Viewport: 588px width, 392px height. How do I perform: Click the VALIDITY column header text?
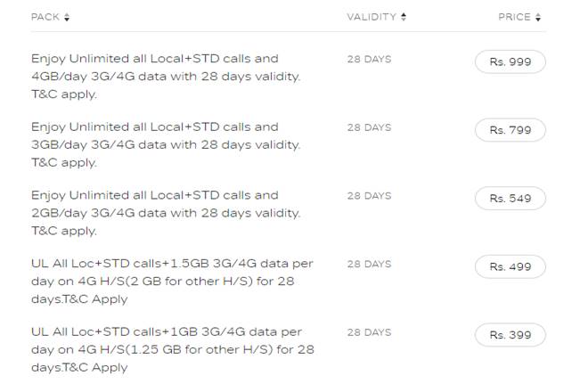pyautogui.click(x=372, y=17)
